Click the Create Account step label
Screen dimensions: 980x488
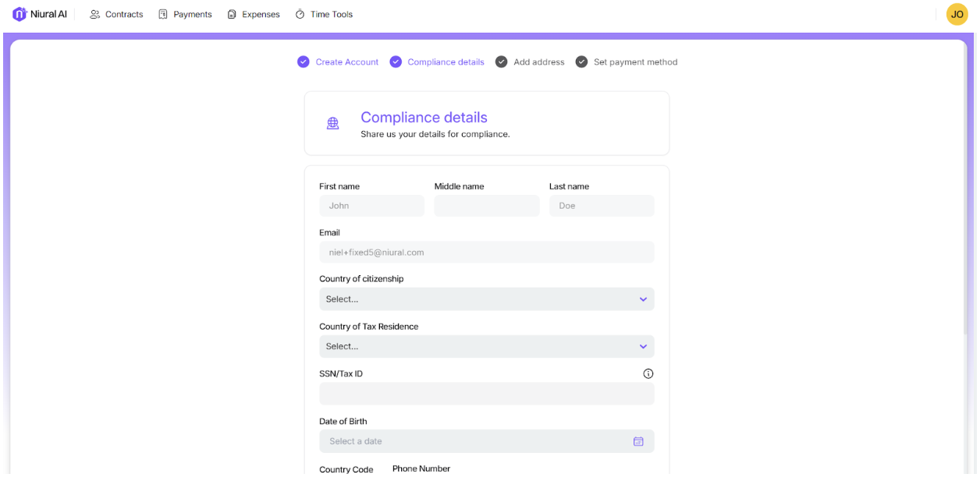click(346, 62)
